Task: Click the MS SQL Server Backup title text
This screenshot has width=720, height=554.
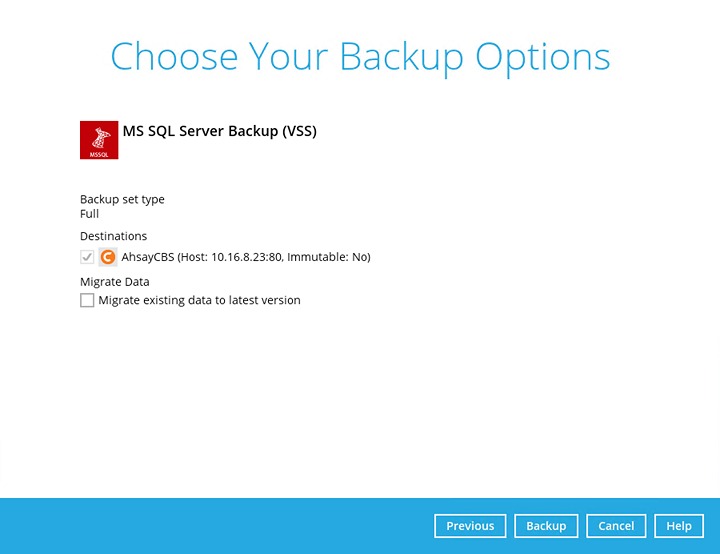Action: click(x=200, y=131)
